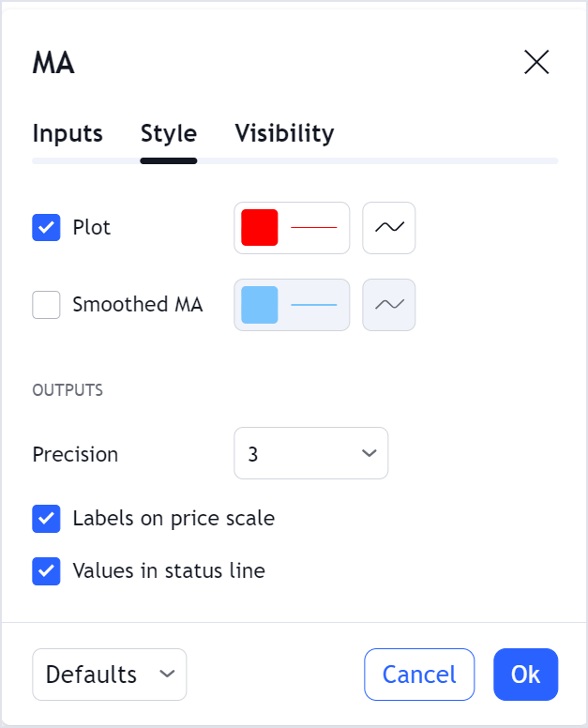This screenshot has height=728, width=588.
Task: Click the chevron arrow beside Defaults
Action: 167,675
